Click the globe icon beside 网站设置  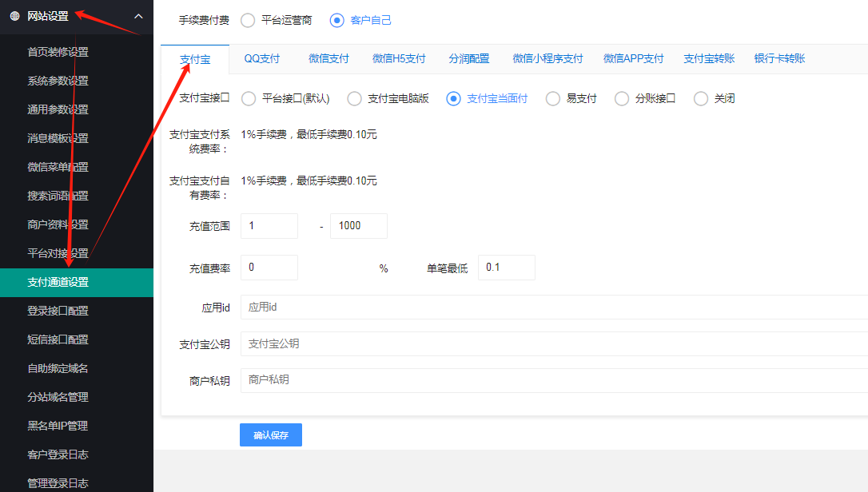[x=15, y=16]
